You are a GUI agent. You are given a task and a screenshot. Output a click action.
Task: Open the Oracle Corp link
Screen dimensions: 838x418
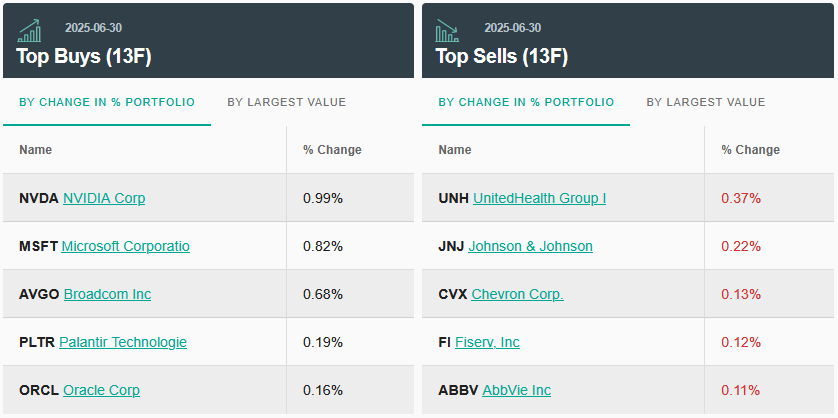pyautogui.click(x=101, y=390)
